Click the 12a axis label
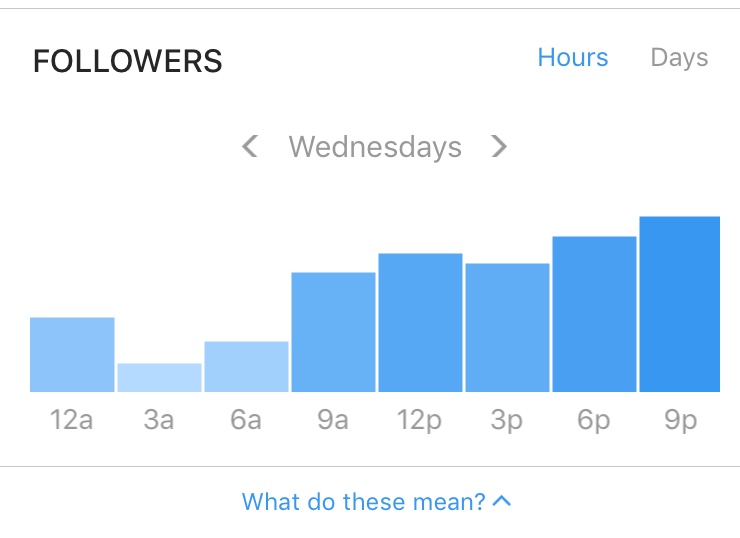740x538 pixels. coord(72,420)
